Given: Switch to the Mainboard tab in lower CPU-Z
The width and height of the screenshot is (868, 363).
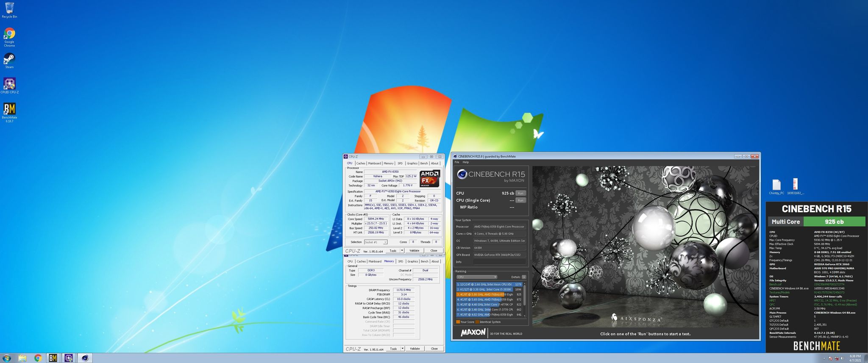Looking at the screenshot, I should click(375, 261).
